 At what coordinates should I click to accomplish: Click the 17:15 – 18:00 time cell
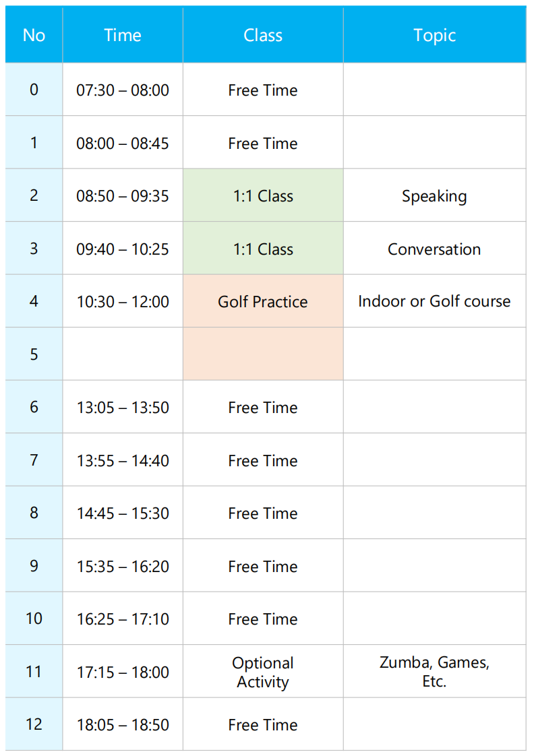pos(123,672)
